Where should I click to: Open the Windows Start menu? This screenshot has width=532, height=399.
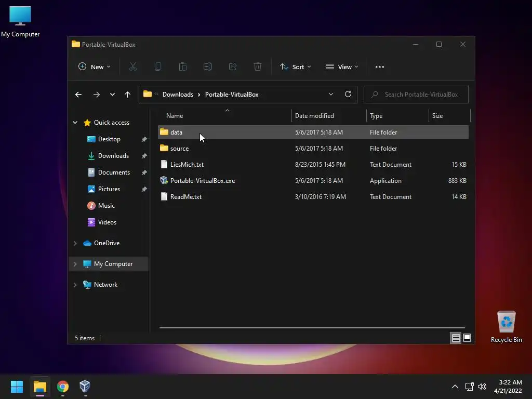point(17,387)
